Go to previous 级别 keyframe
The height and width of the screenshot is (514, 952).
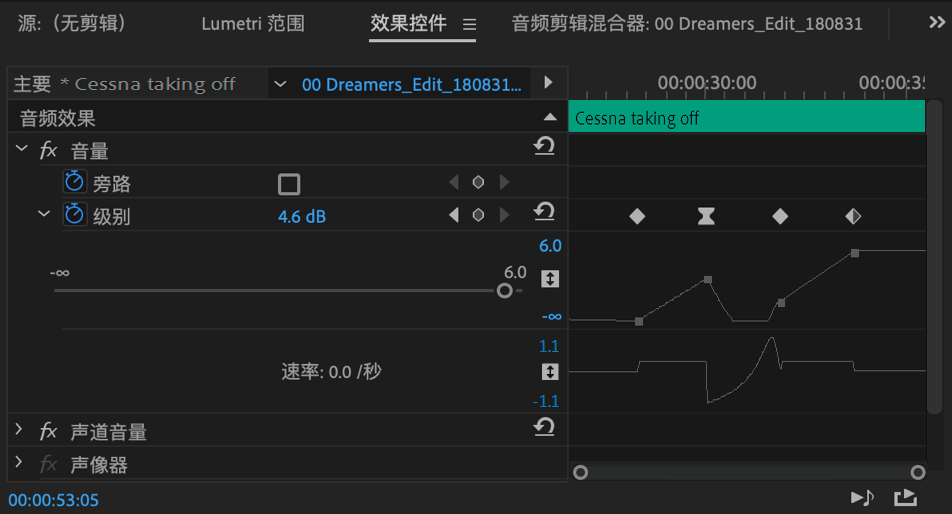coord(454,215)
